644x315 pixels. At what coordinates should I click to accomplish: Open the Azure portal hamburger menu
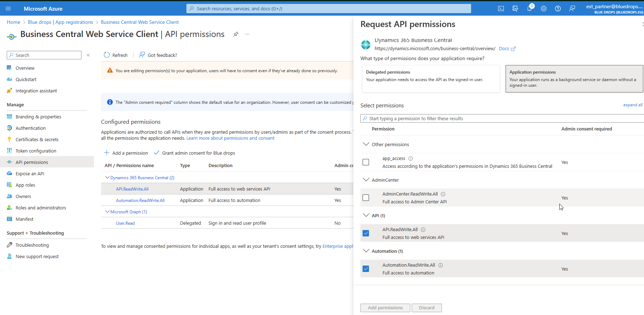click(x=9, y=9)
